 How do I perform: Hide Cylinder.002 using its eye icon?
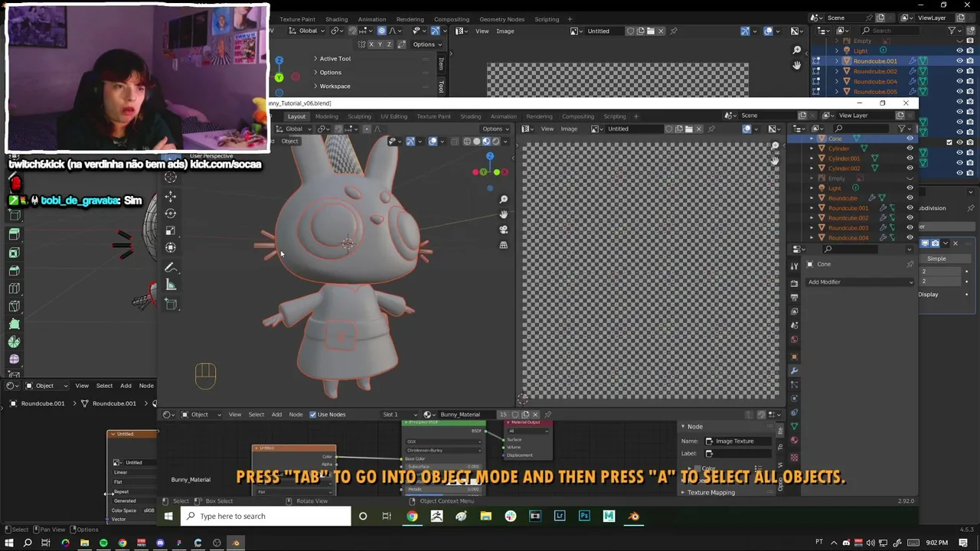coord(910,168)
